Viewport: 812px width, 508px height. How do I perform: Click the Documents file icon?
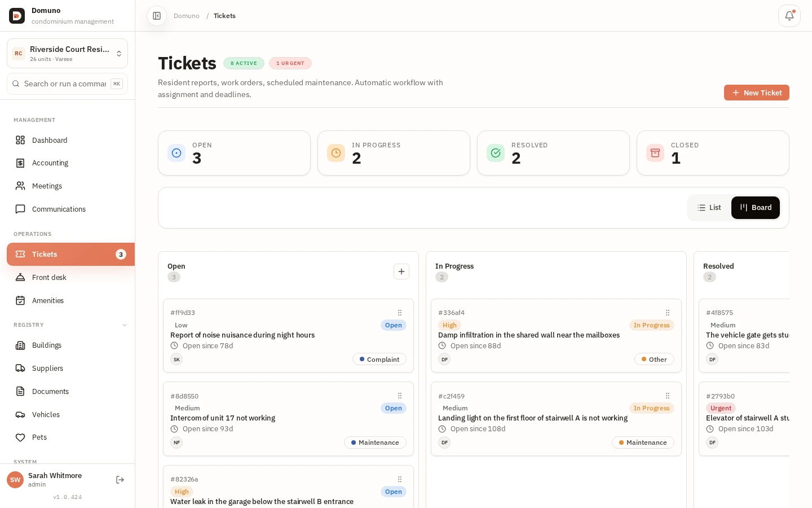tap(20, 391)
